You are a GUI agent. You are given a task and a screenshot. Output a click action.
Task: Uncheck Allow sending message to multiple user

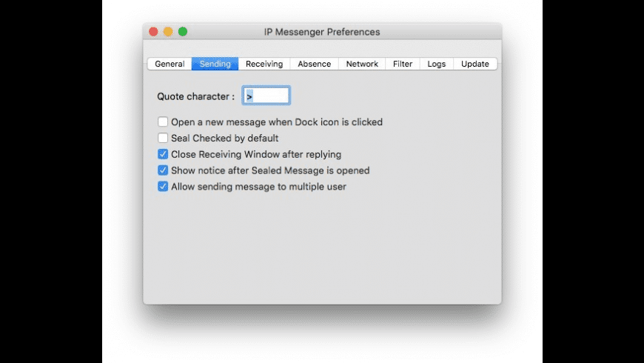pos(163,186)
